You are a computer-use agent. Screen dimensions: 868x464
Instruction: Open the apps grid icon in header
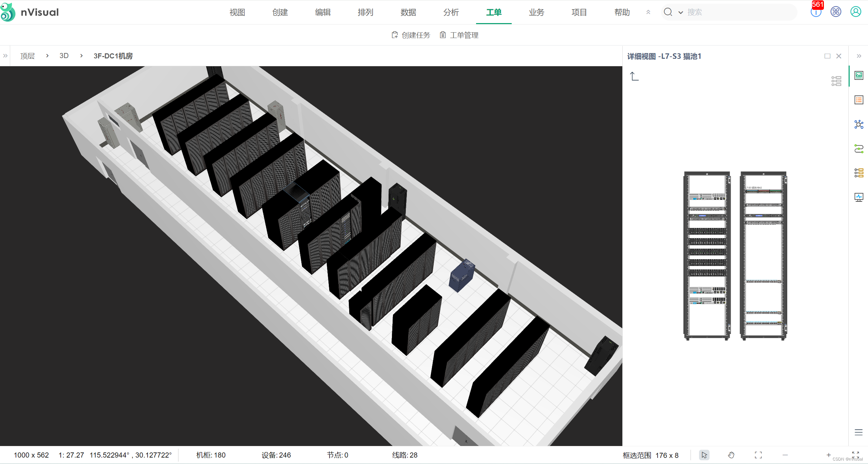click(x=836, y=12)
